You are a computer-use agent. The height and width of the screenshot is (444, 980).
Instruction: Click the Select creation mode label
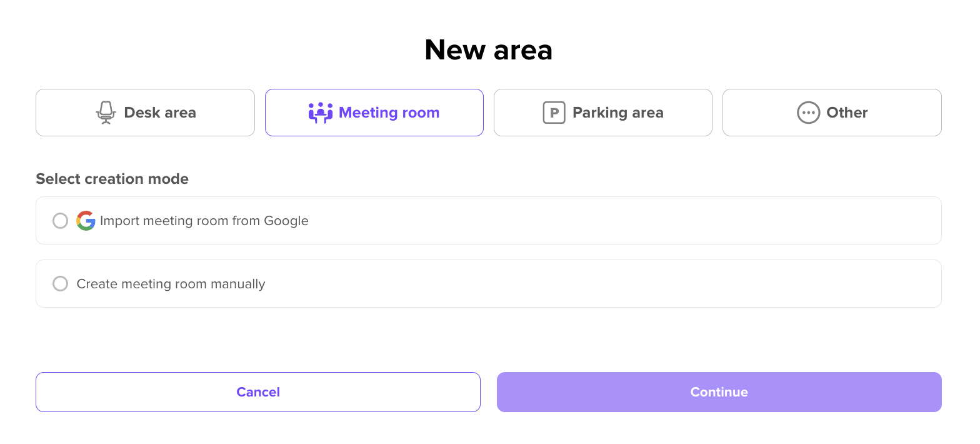click(112, 179)
